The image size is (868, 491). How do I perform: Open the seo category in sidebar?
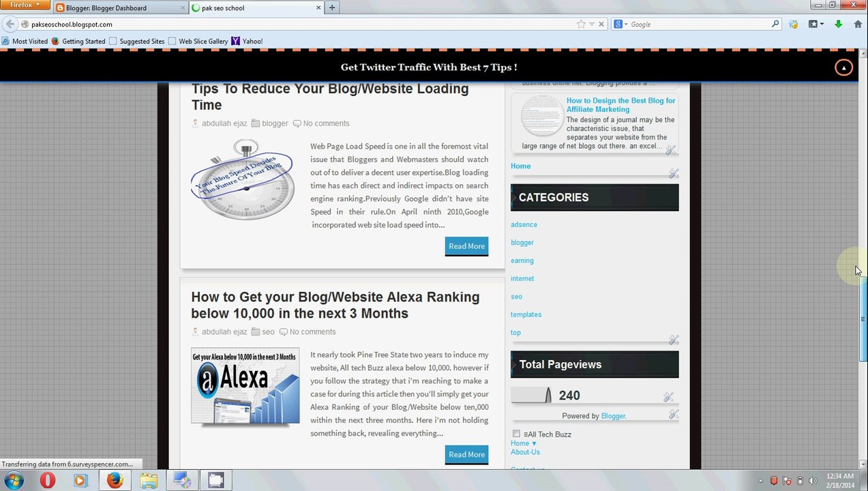[516, 297]
